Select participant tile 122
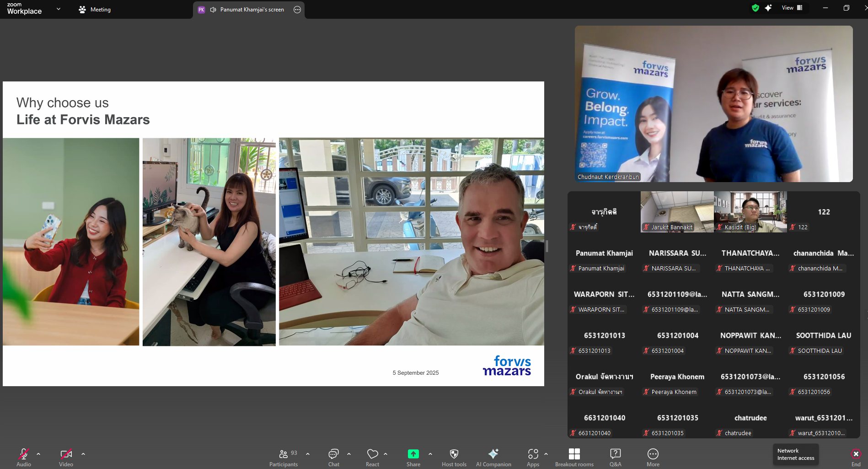The height and width of the screenshot is (469, 868). click(824, 212)
